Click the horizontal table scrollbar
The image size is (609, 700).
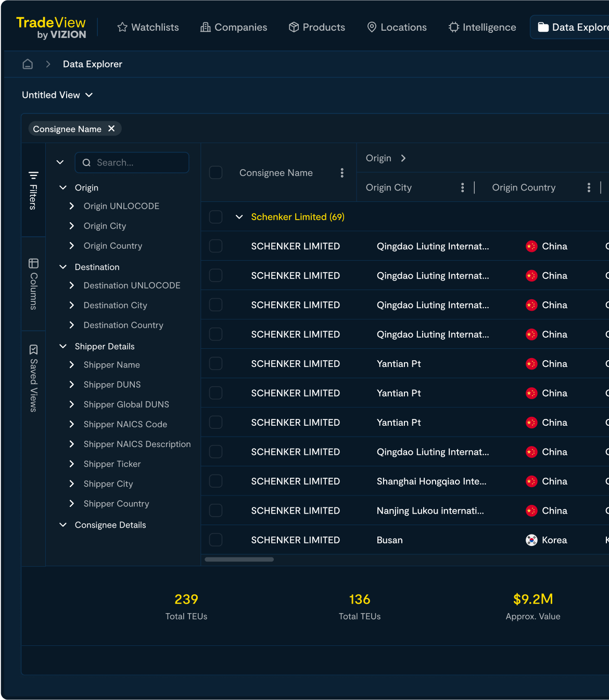click(239, 559)
